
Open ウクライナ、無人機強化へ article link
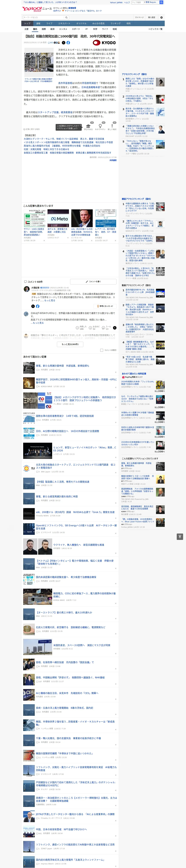(79, 545)
